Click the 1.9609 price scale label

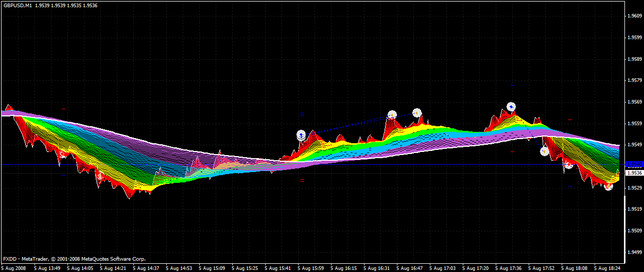[x=634, y=16]
